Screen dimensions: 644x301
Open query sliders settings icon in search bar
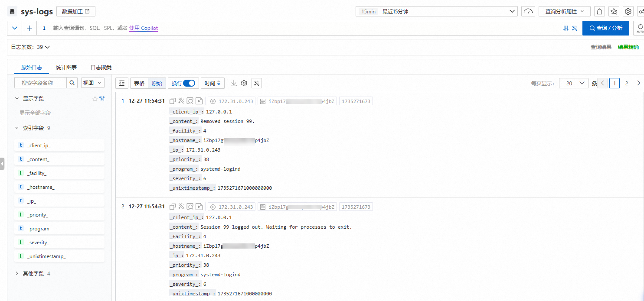click(x=566, y=28)
